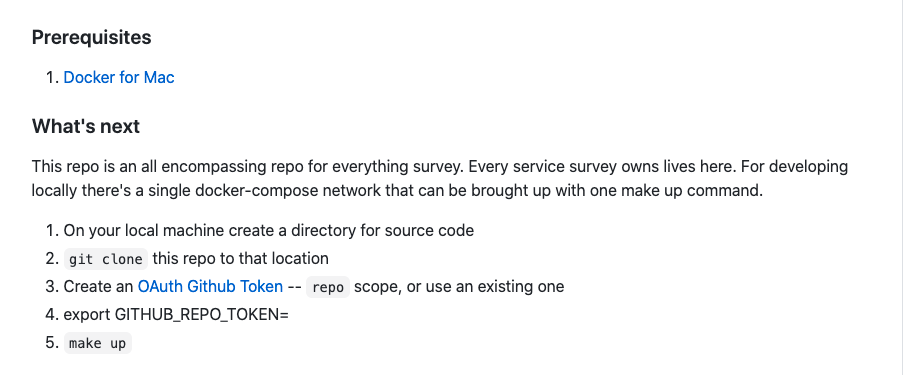Click the What's next heading

coord(86,126)
